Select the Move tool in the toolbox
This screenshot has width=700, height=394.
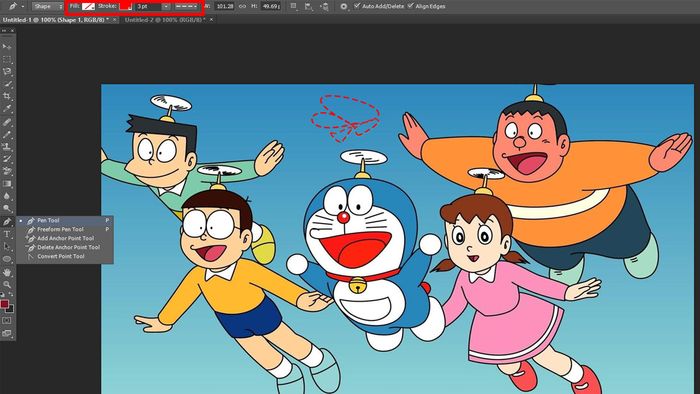7,46
